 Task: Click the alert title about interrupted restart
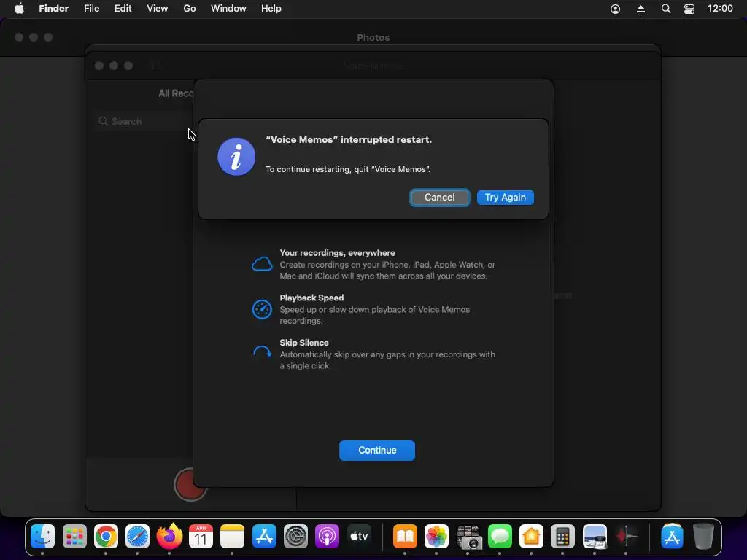tap(349, 139)
